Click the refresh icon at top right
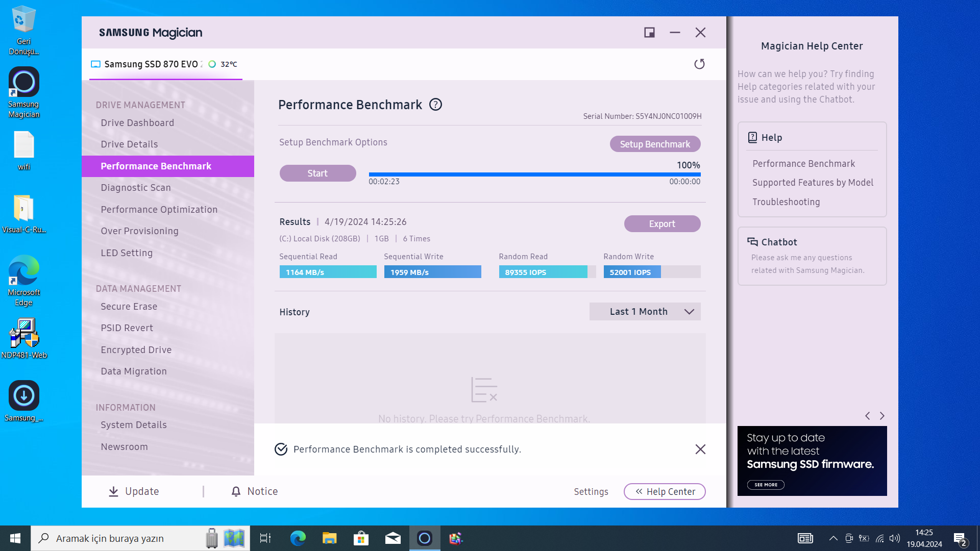The image size is (980, 551). (699, 64)
